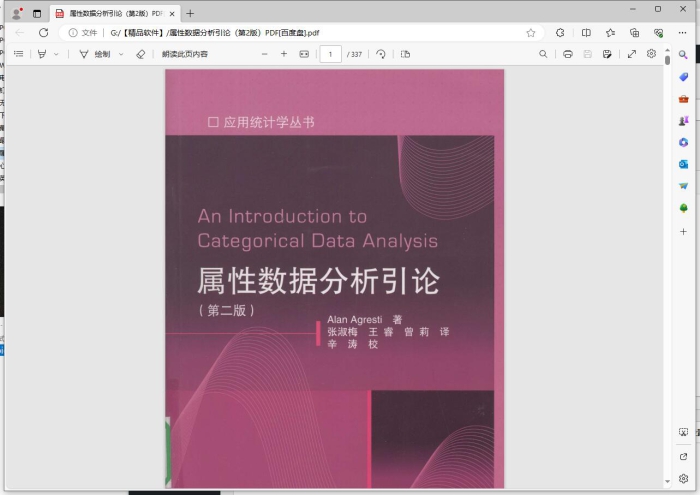
Task: Customize sidebar with the plus button
Action: pyautogui.click(x=683, y=232)
